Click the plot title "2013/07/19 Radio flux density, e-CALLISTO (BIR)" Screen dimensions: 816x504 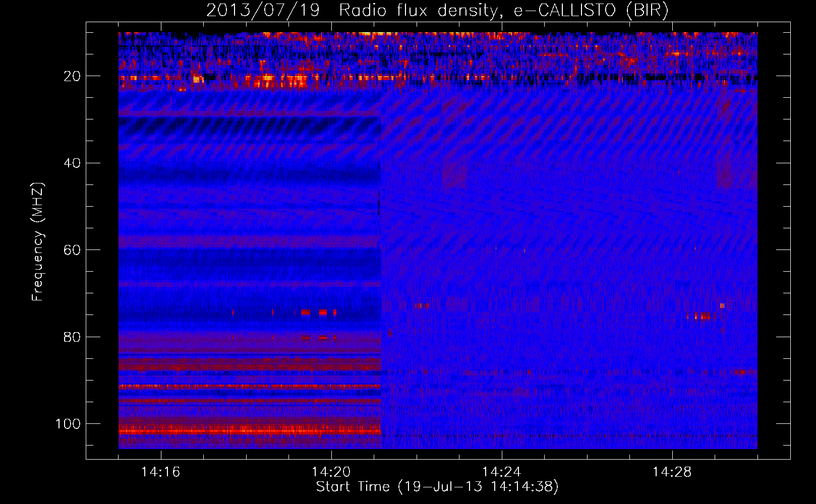(x=437, y=11)
